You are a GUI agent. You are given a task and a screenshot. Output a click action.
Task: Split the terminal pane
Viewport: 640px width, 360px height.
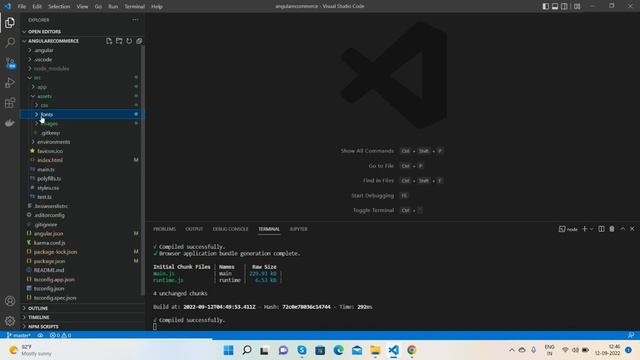click(601, 229)
